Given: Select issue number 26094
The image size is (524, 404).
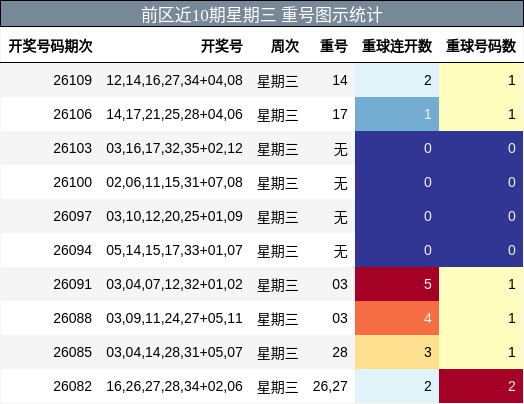Looking at the screenshot, I should [x=73, y=250].
